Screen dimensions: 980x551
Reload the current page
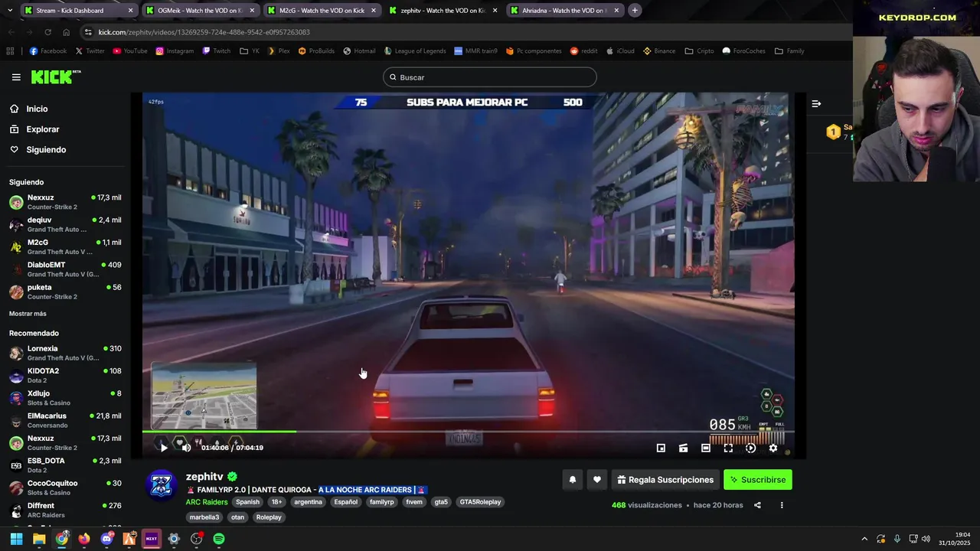coord(47,32)
